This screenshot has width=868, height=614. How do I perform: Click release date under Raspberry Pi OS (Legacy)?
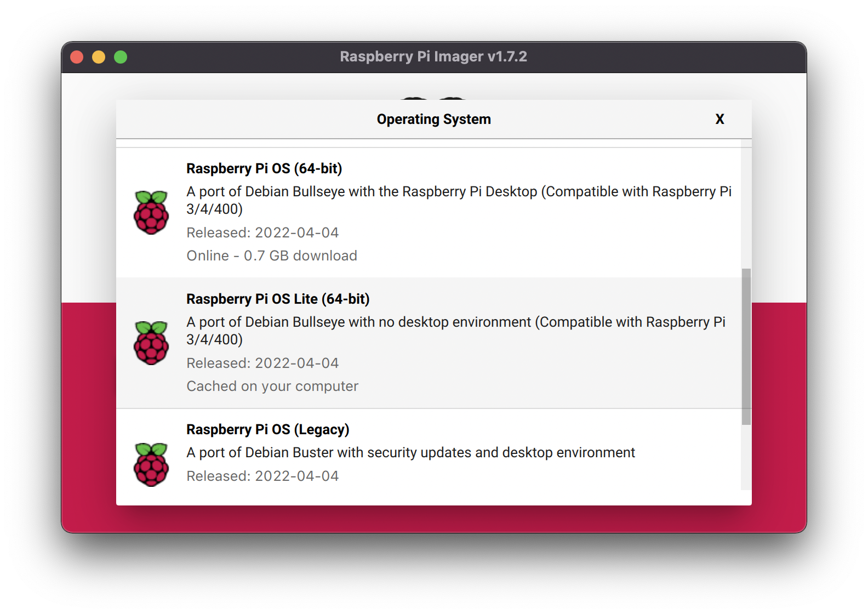tap(262, 476)
